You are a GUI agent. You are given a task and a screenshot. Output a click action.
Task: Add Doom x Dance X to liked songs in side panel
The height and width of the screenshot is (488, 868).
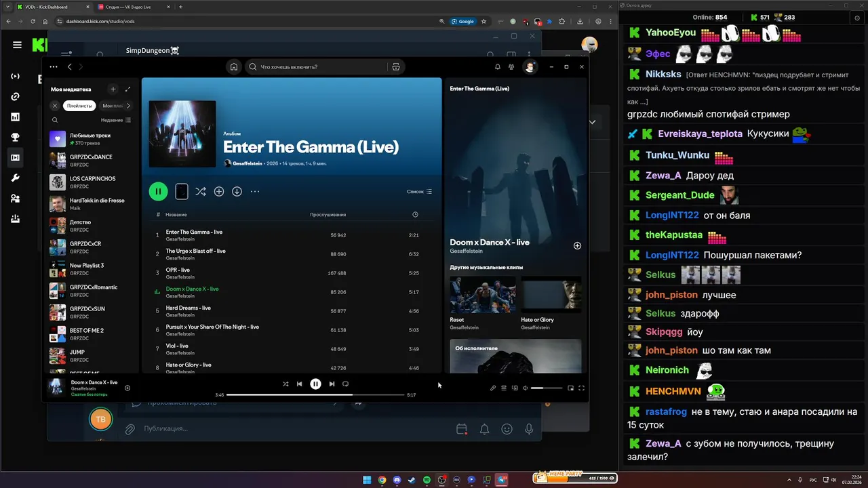pos(577,246)
